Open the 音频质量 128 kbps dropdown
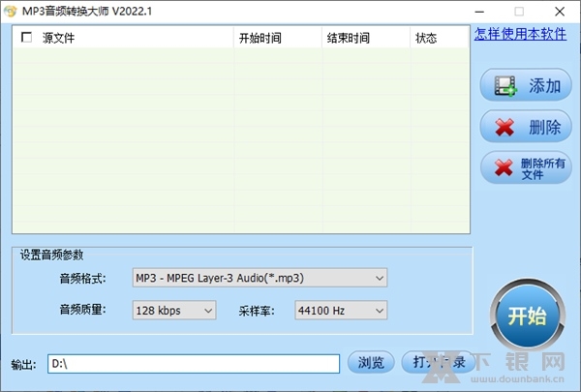The image size is (581, 392). [173, 311]
